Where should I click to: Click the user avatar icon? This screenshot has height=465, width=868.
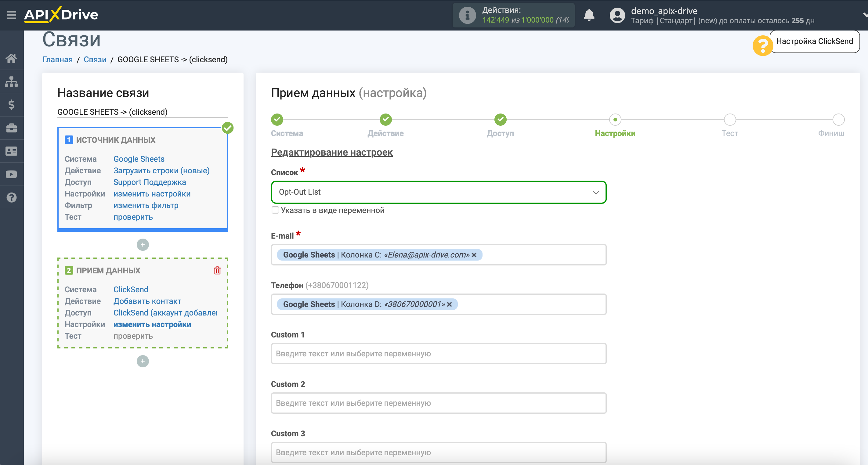tap(617, 15)
